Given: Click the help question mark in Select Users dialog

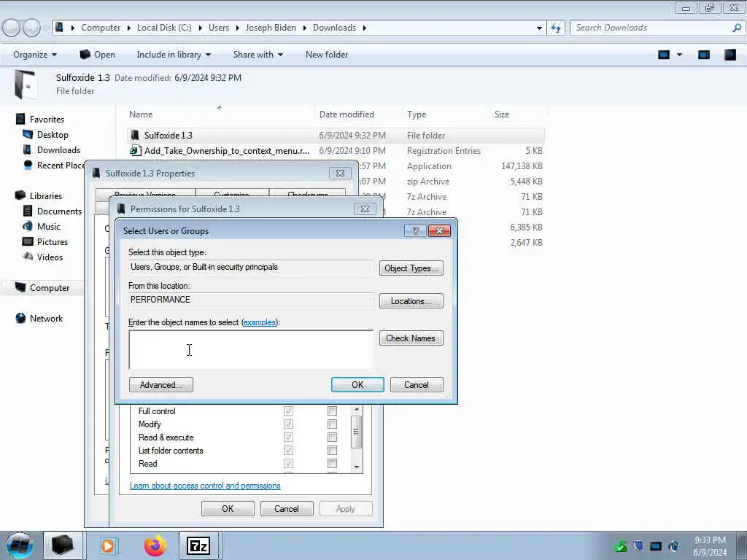Looking at the screenshot, I should (415, 231).
